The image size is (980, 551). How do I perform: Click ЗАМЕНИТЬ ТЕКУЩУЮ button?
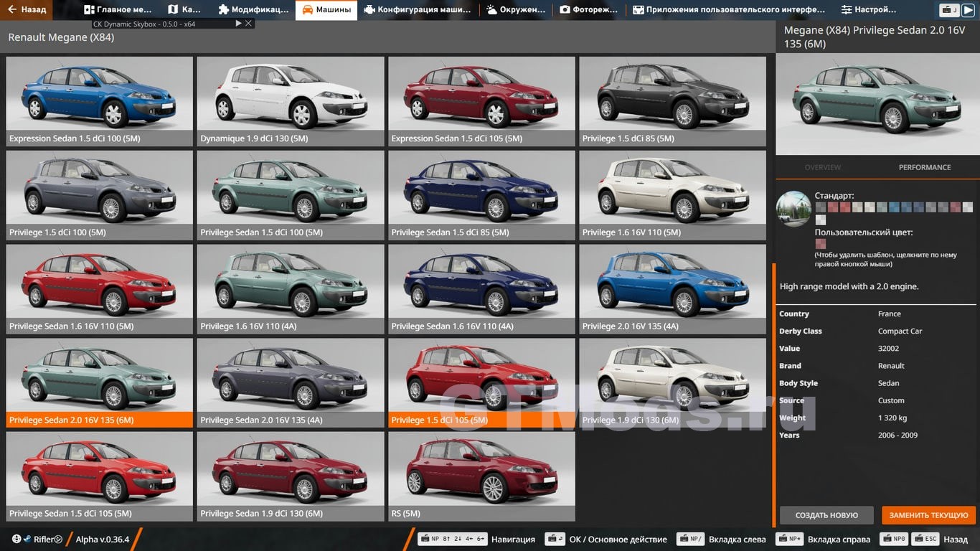coord(929,515)
